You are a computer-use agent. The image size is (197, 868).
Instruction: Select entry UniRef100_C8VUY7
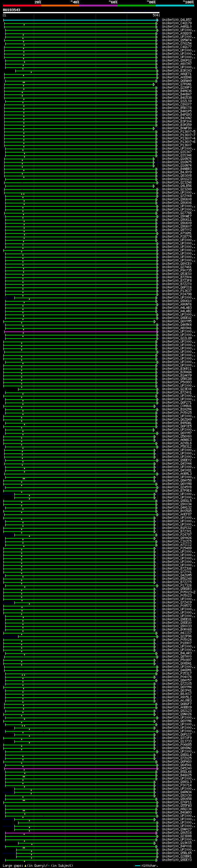coord(177,104)
